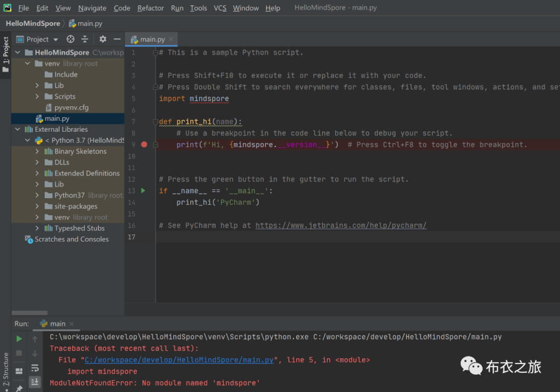Expand the Scripts folder in venv
The width and height of the screenshot is (560, 392).
[37, 96]
